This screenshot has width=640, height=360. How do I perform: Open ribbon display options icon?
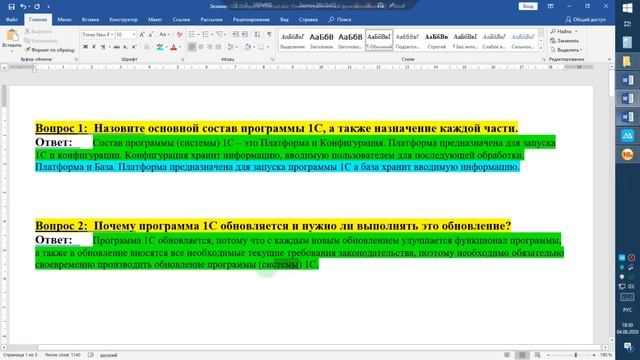tap(551, 6)
